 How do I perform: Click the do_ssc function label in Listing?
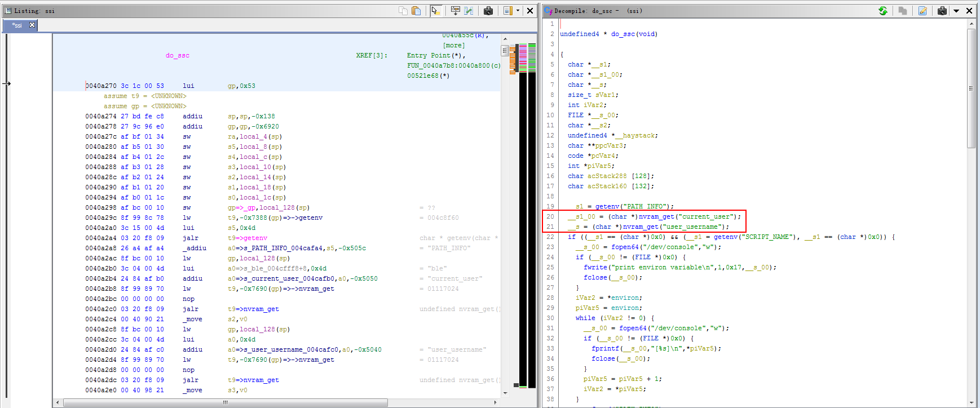177,55
